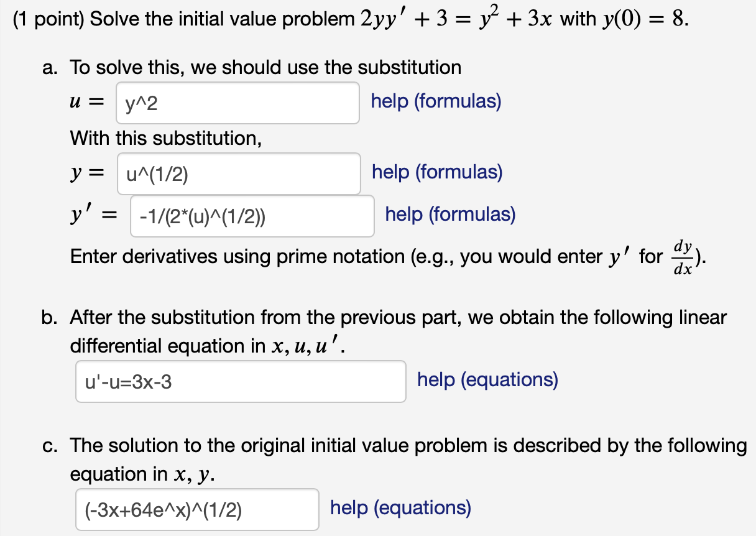Screen dimensions: 756x536
Task: Click the y = u^(1/2) answer box
Action: [x=239, y=173]
